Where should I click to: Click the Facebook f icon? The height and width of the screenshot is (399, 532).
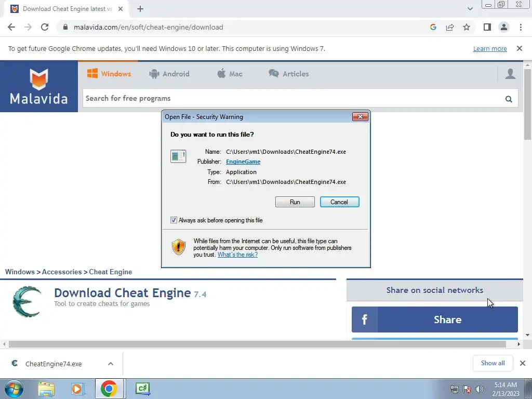click(364, 320)
